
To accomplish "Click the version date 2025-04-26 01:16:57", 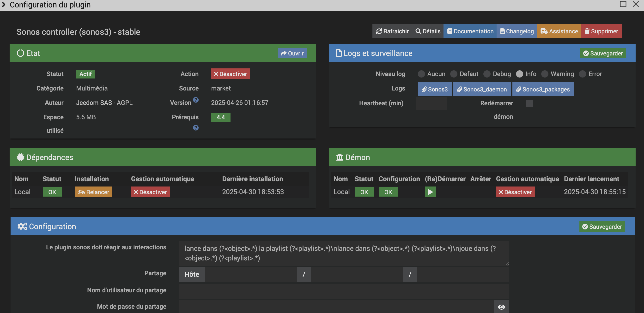I will [x=239, y=103].
